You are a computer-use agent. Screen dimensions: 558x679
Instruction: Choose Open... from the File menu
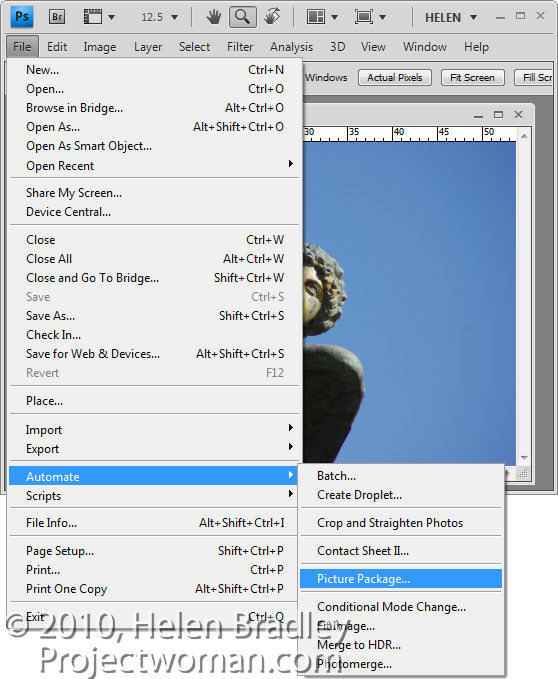155,89
